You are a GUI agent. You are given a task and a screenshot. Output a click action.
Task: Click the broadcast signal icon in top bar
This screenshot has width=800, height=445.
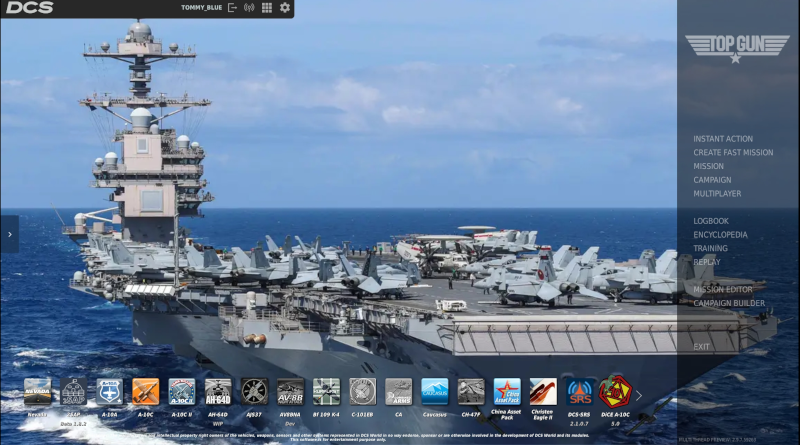pos(249,8)
